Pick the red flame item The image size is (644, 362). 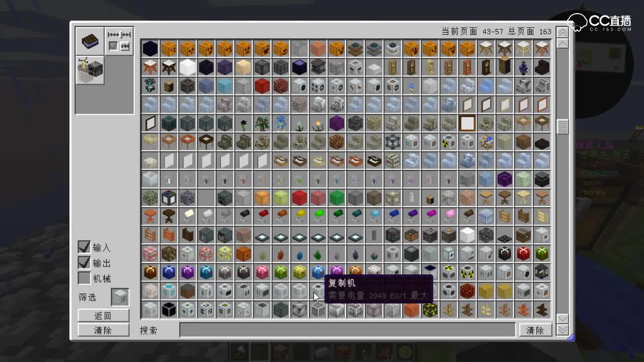[x=280, y=253]
